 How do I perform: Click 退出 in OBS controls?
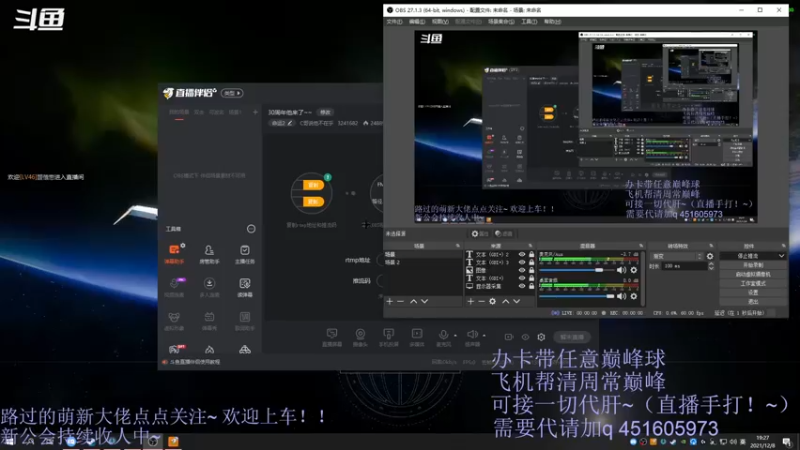[753, 302]
